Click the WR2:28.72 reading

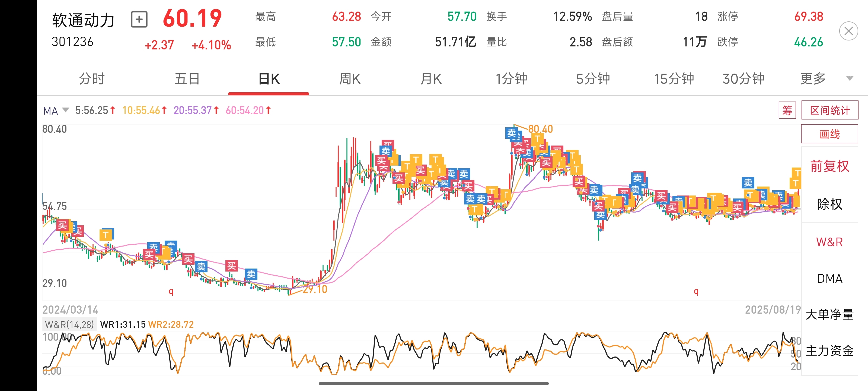click(x=171, y=324)
